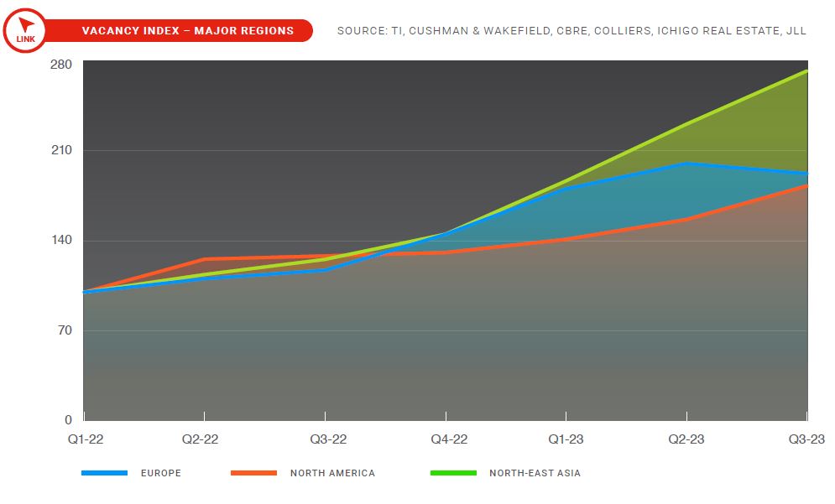Click the red LINK arrow icon
This screenshot has height=504, width=835.
25,30
